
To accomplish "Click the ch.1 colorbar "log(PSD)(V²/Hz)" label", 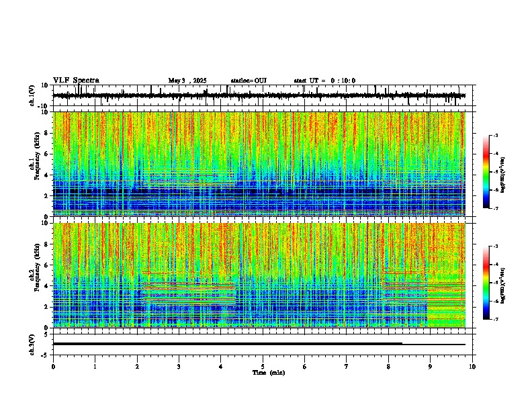I will pyautogui.click(x=503, y=175).
